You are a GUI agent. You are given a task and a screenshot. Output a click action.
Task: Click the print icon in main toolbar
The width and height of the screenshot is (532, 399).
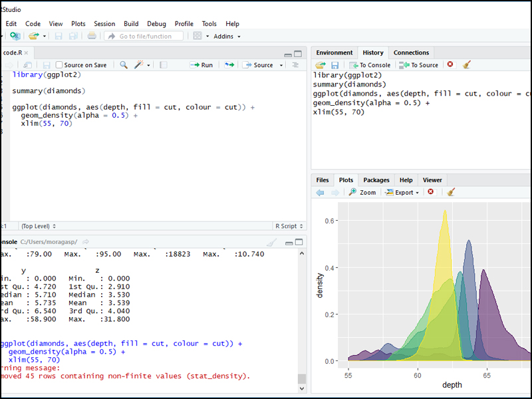92,36
